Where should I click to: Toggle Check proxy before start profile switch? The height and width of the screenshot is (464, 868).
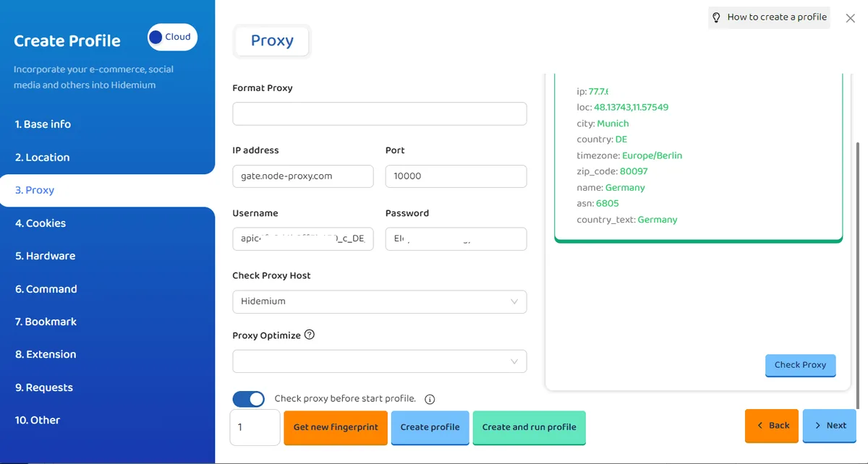pyautogui.click(x=249, y=399)
